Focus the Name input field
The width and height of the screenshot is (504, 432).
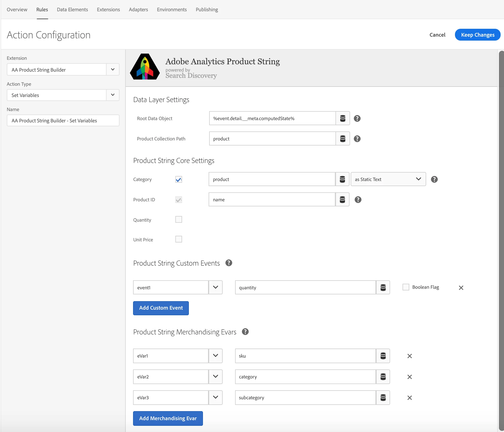pyautogui.click(x=63, y=120)
